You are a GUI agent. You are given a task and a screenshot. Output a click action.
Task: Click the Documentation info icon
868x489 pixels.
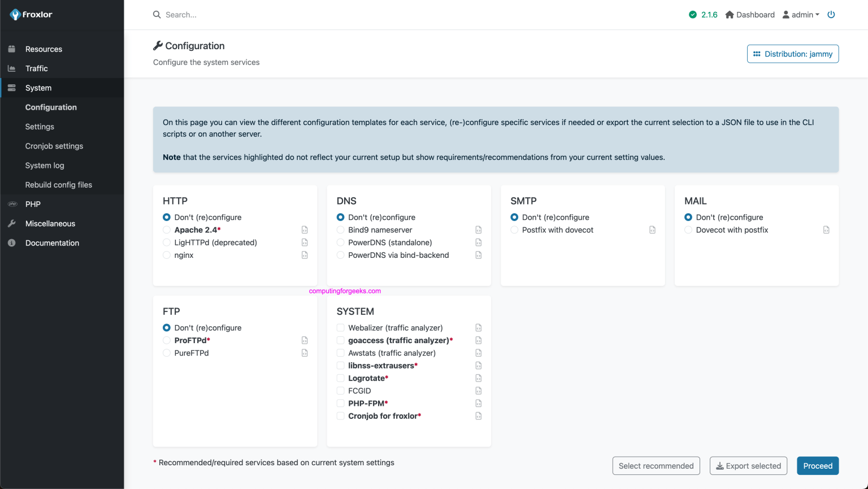click(12, 243)
